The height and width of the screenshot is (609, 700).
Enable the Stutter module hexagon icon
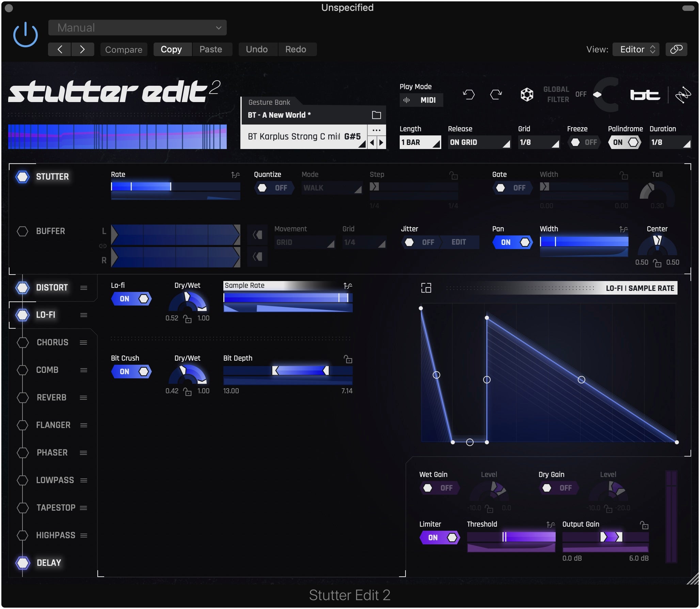[x=22, y=177]
